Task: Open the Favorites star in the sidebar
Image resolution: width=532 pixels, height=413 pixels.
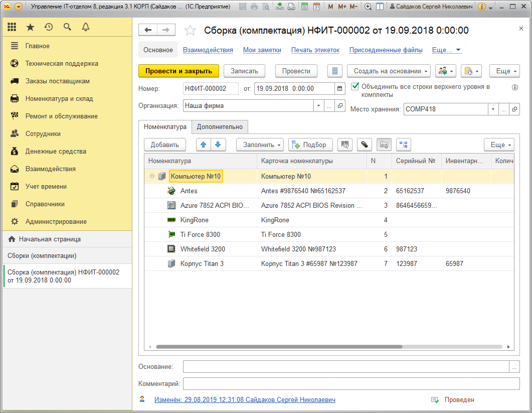Action: click(x=30, y=27)
